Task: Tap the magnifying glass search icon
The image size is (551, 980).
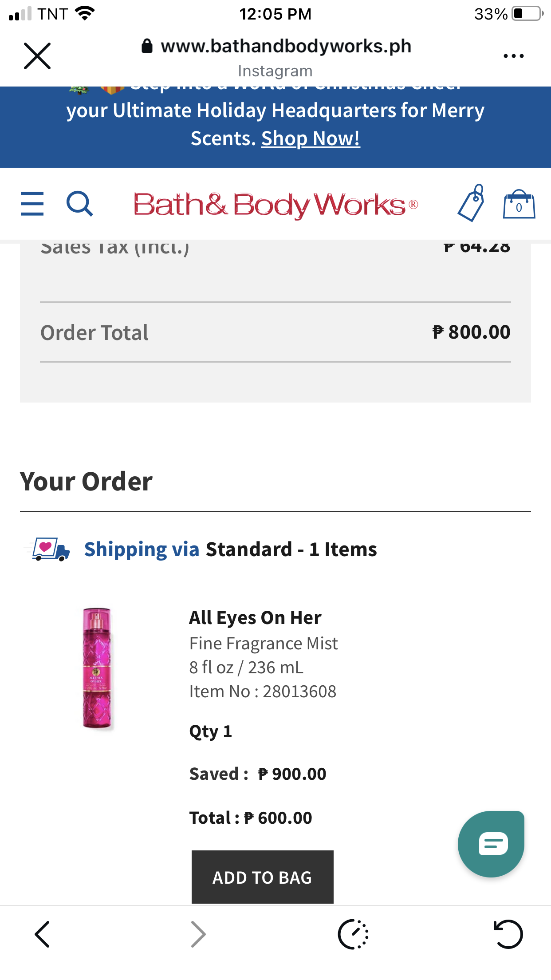Action: click(x=79, y=204)
